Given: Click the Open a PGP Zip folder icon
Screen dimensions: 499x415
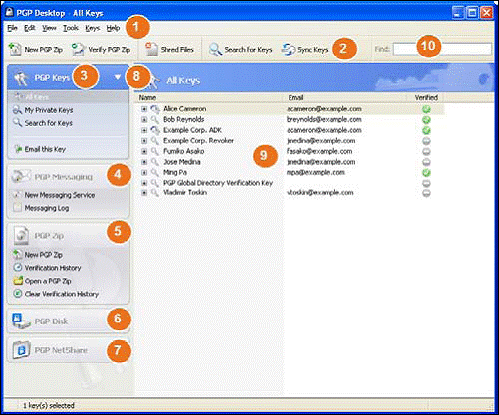Looking at the screenshot, I should [18, 281].
